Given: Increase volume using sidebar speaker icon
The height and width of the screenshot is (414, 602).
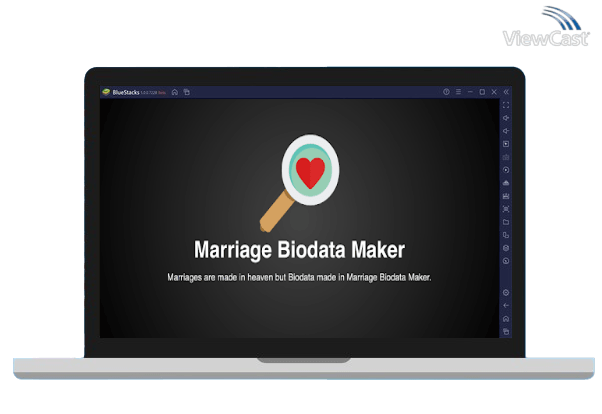Looking at the screenshot, I should click(x=506, y=118).
